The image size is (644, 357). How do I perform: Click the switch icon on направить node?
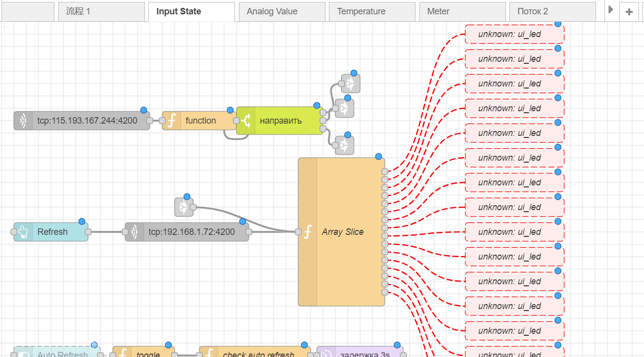click(246, 121)
